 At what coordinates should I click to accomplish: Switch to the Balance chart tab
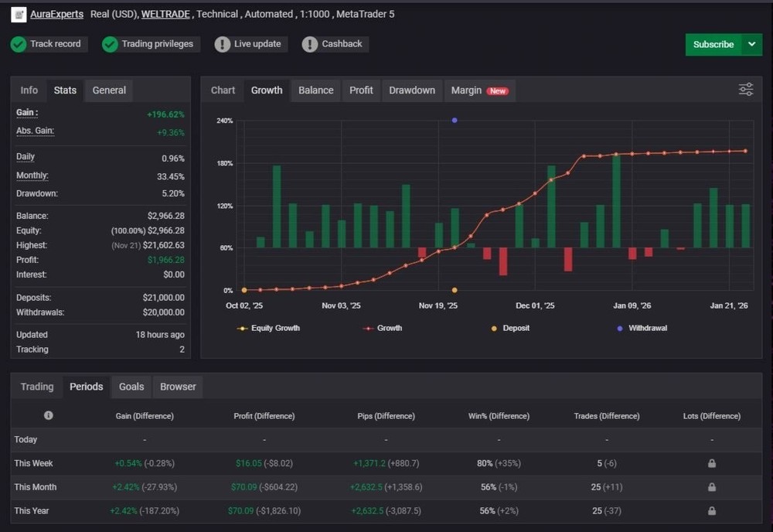pyautogui.click(x=315, y=90)
